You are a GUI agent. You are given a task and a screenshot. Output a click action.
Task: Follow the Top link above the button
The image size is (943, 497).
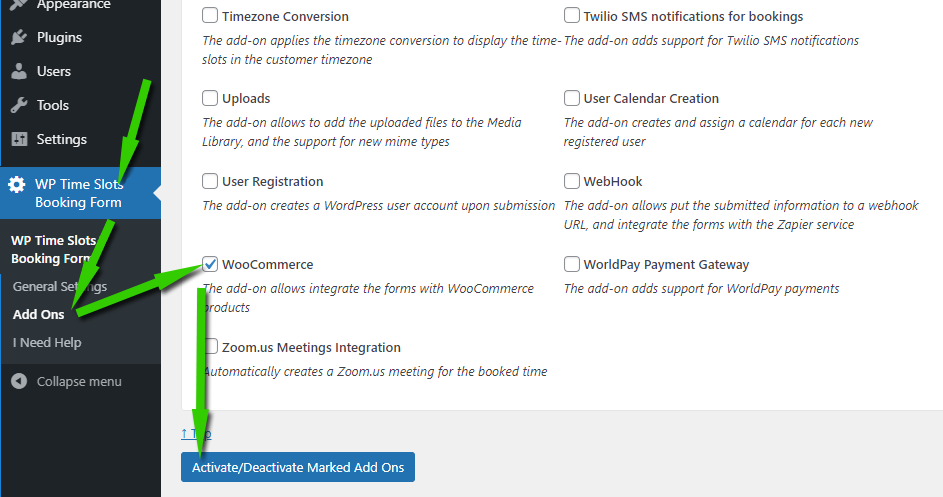pyautogui.click(x=196, y=434)
